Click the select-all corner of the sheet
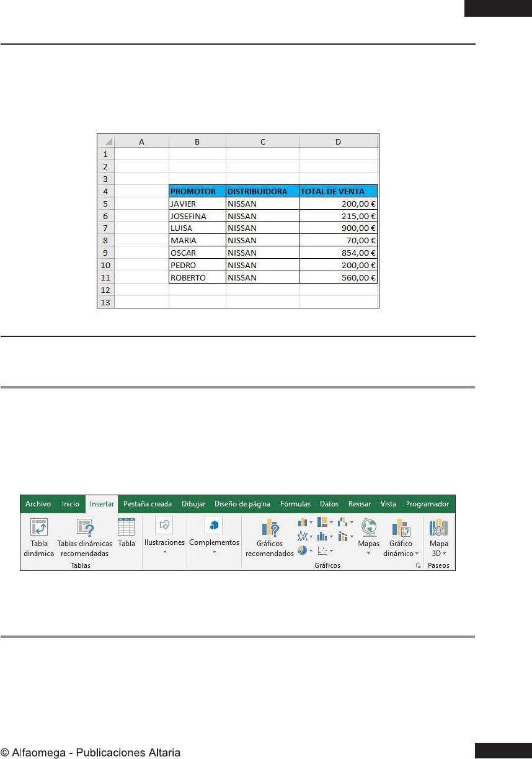Viewport: 532px width, 759px height. [x=106, y=141]
